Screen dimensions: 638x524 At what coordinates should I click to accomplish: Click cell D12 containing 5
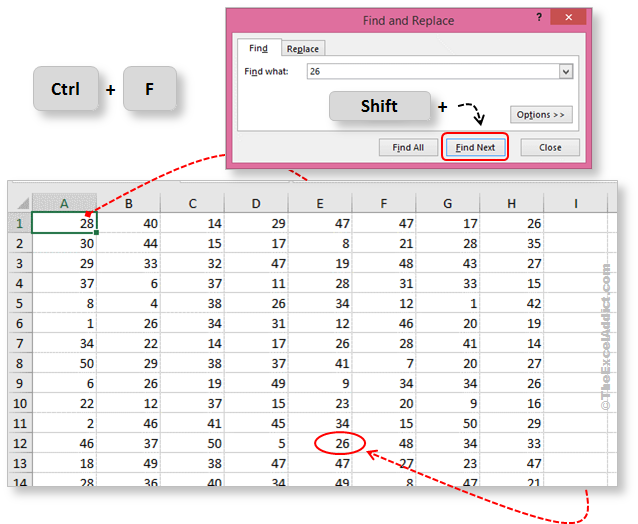[256, 443]
